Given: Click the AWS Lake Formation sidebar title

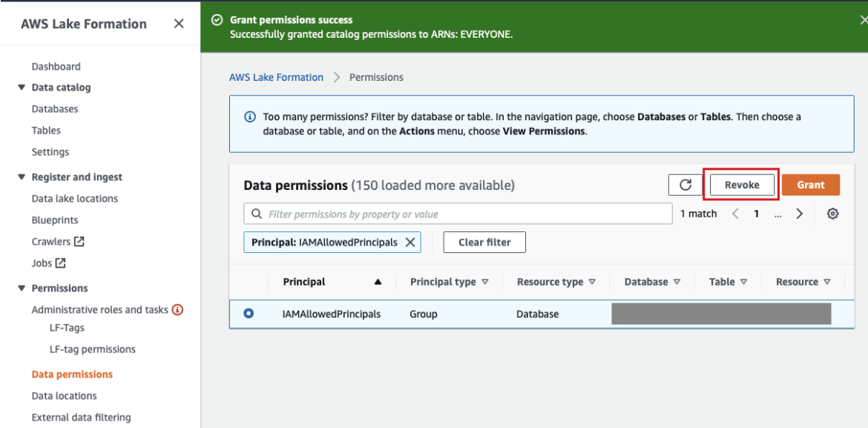Looking at the screenshot, I should (84, 24).
